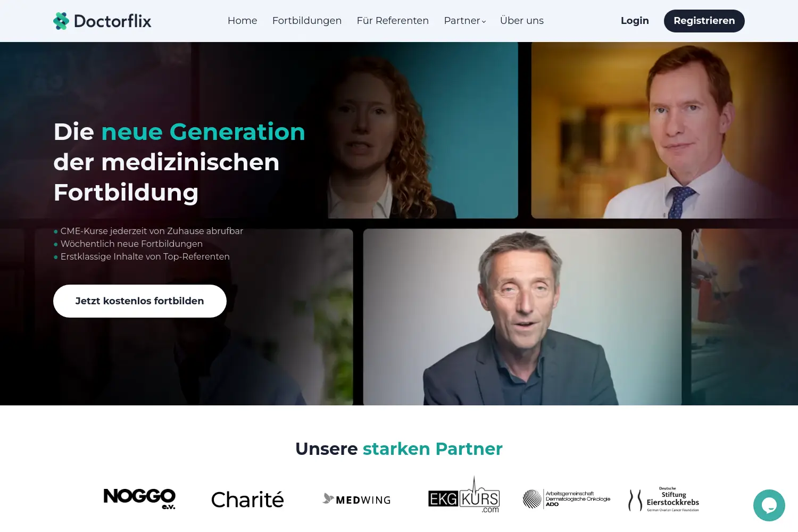
Task: Click the Login link
Action: click(635, 21)
